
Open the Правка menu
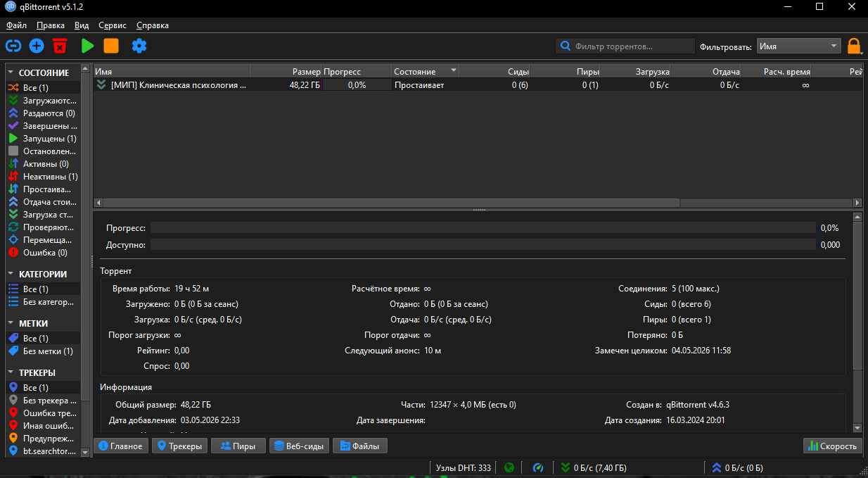click(x=51, y=25)
